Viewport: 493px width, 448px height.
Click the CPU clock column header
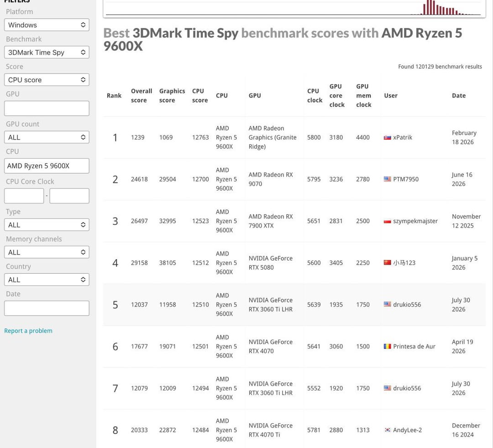[315, 95]
